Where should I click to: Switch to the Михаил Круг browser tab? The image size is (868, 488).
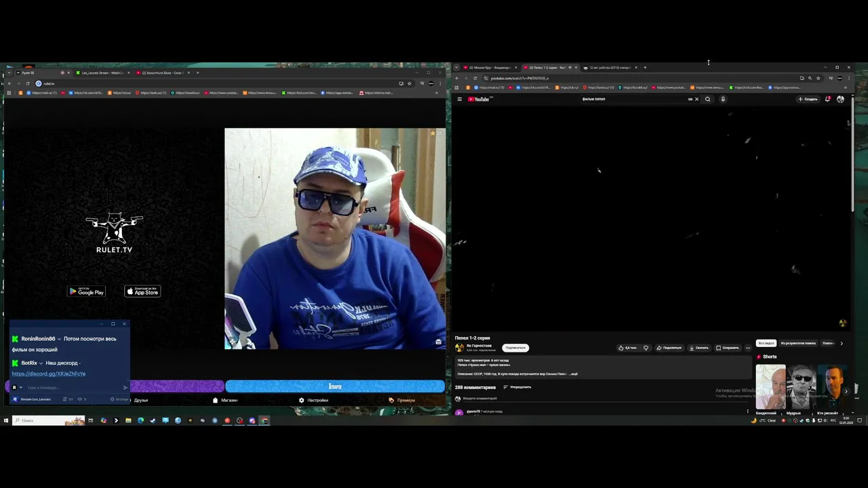click(490, 67)
